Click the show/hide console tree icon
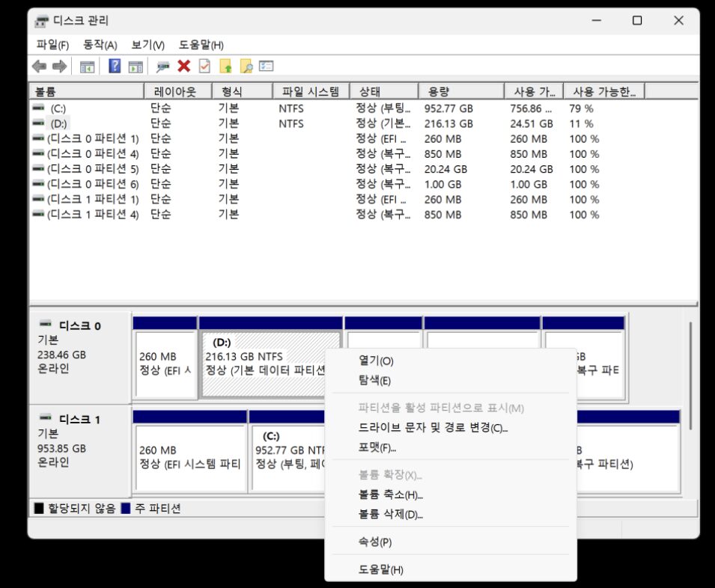The height and width of the screenshot is (588, 715). (88, 67)
